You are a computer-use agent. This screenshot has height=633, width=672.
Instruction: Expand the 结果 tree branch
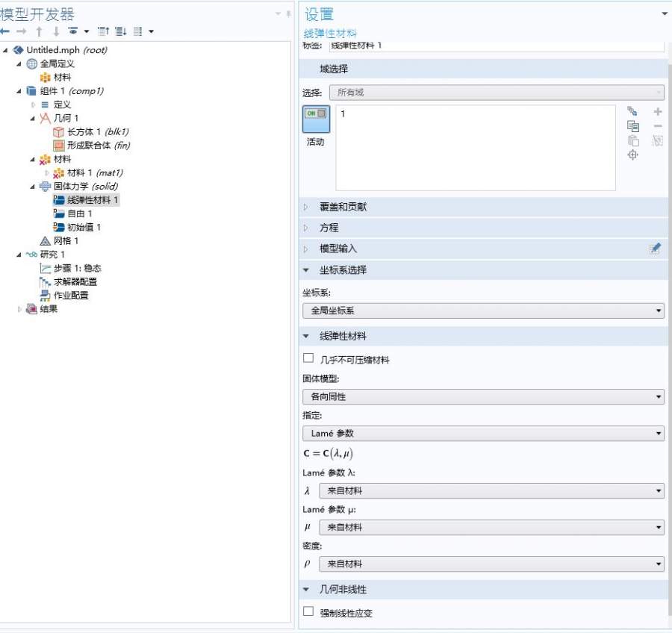(19, 309)
